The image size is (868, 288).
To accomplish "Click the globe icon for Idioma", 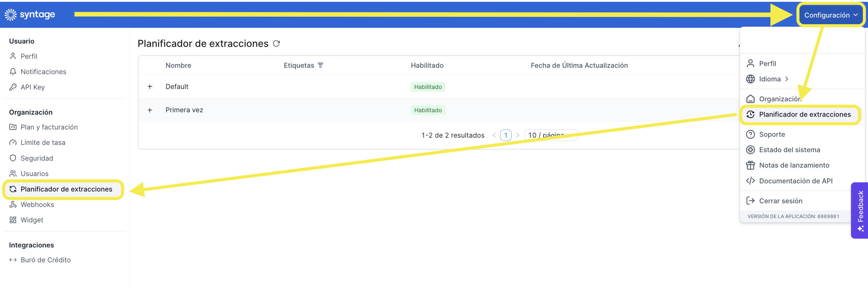I will click(x=751, y=79).
